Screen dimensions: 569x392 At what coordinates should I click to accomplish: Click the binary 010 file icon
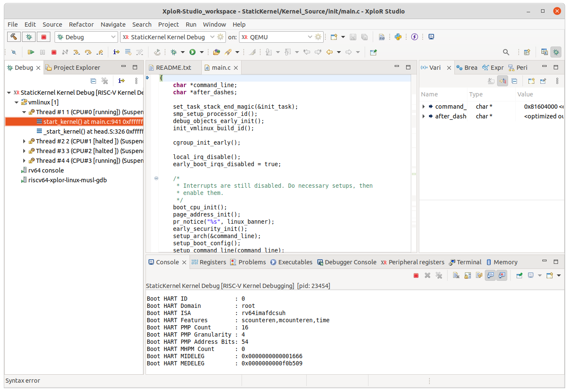(382, 37)
